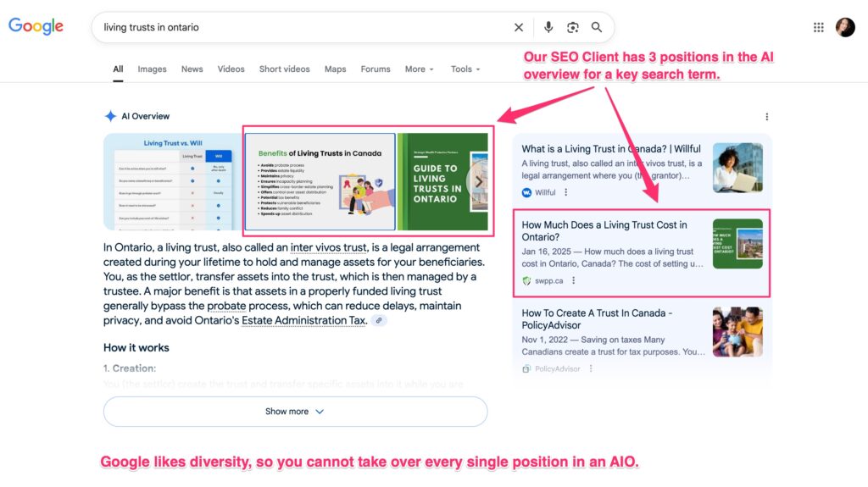
Task: Click the inter vivos trust term link
Action: 328,247
